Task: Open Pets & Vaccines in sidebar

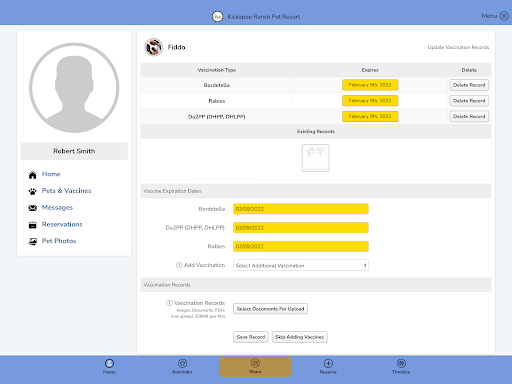Action: click(66, 191)
